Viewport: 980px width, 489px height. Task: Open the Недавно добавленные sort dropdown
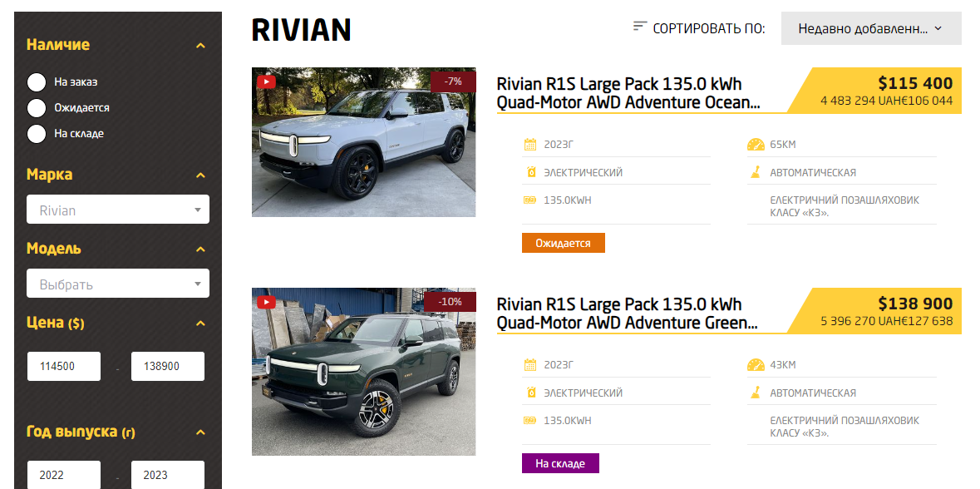pos(870,28)
